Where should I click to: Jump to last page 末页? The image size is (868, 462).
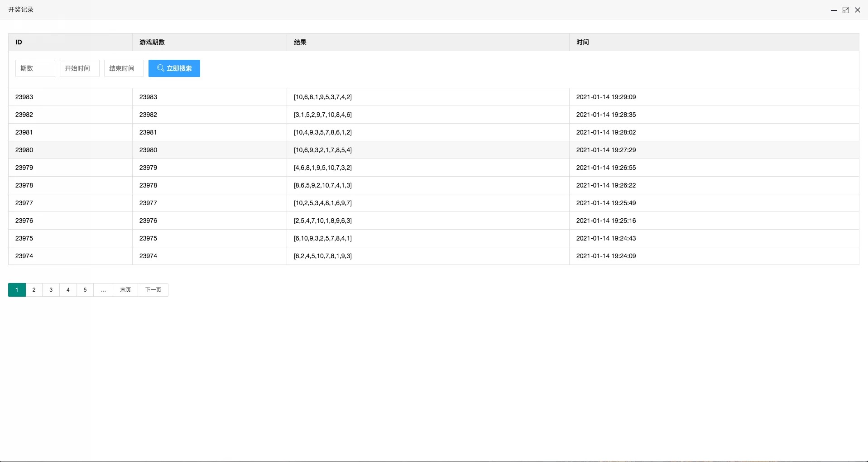[125, 290]
